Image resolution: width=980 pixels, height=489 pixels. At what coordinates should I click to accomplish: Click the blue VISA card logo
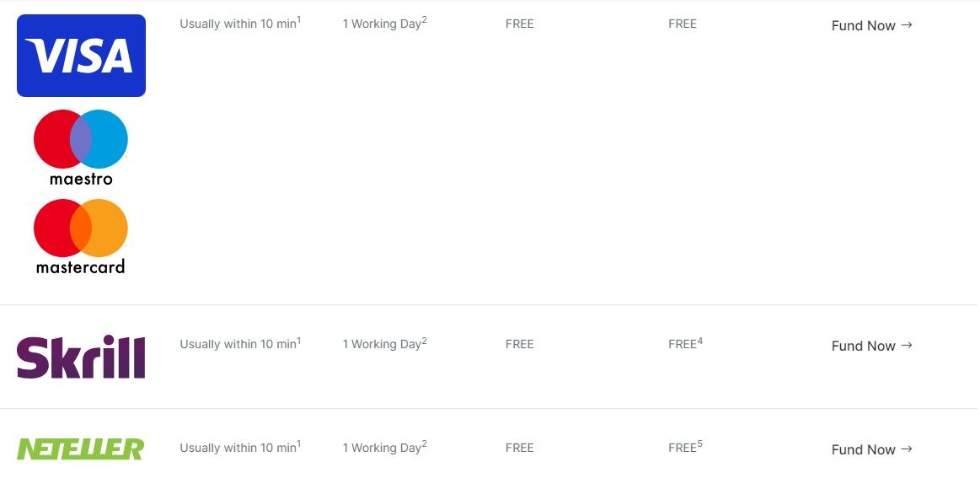point(81,56)
